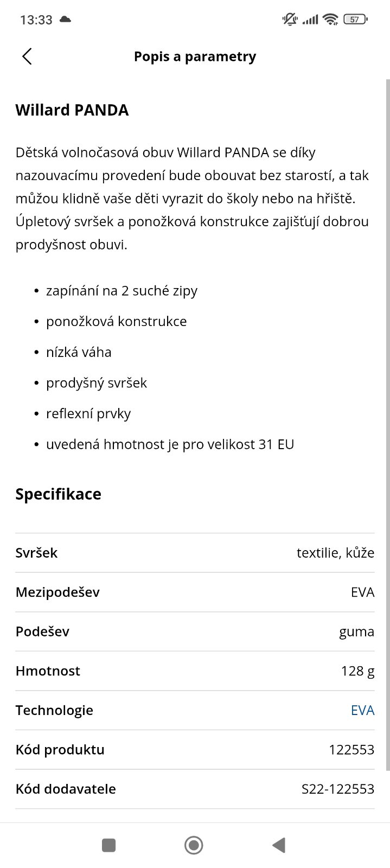The image size is (390, 868).
Task: Tap the status bar clock showing 13:33
Action: point(36,20)
